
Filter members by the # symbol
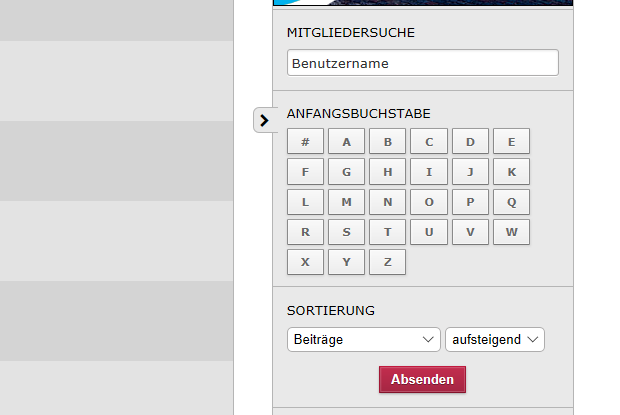pos(305,142)
